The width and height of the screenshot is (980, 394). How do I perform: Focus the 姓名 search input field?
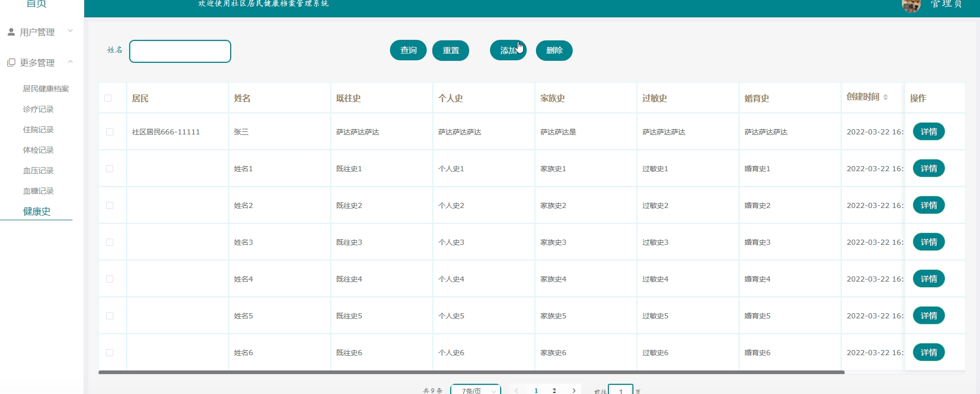tap(180, 51)
